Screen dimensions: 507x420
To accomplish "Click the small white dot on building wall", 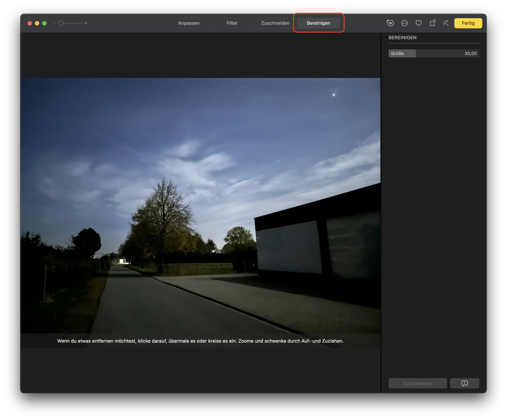I will click(258, 237).
